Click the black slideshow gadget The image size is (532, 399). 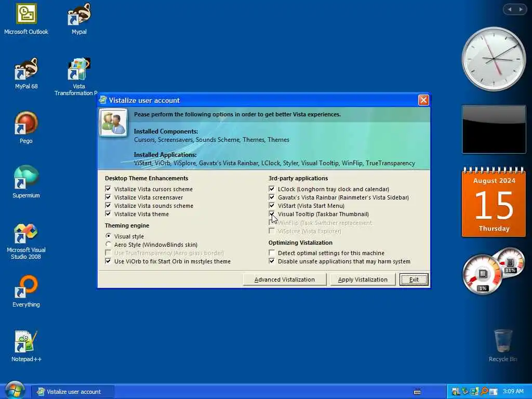pyautogui.click(x=494, y=129)
